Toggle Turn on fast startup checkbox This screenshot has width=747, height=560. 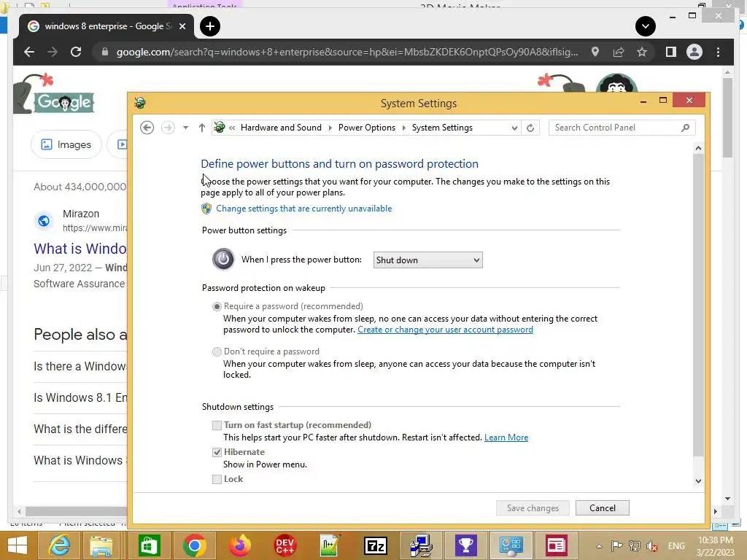pos(217,425)
